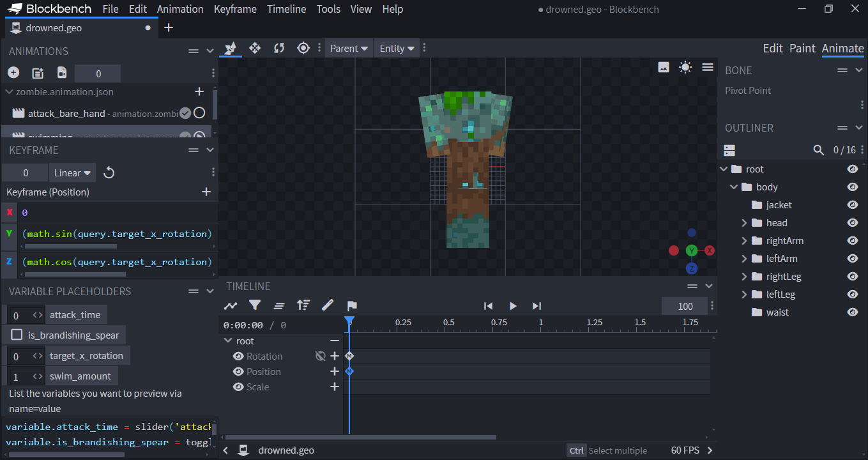
Task: Enable the is_brandishing_spear checkbox
Action: (17, 335)
